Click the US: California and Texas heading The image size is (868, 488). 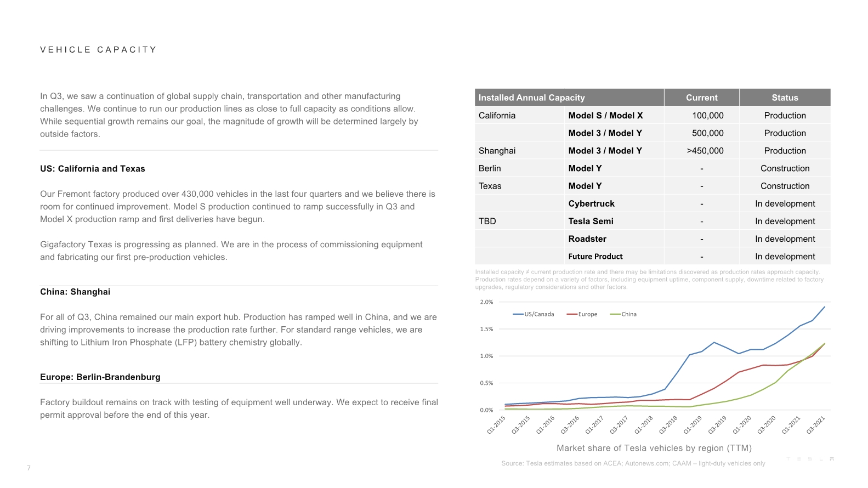pos(93,169)
